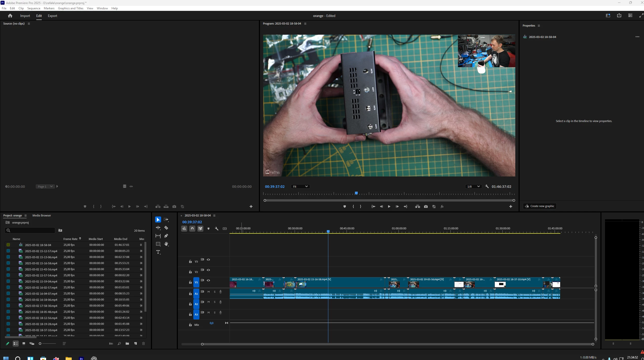Select the Razor tool
This screenshot has height=360, width=644.
tap(166, 228)
